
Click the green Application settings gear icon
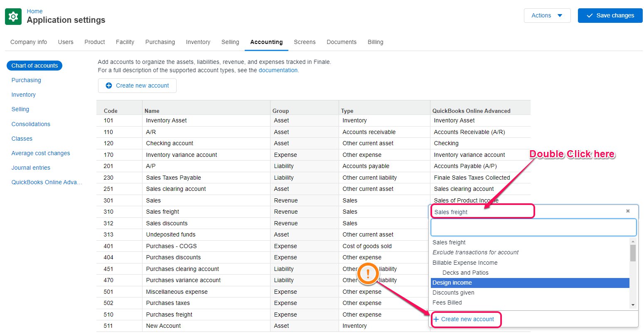pos(13,17)
